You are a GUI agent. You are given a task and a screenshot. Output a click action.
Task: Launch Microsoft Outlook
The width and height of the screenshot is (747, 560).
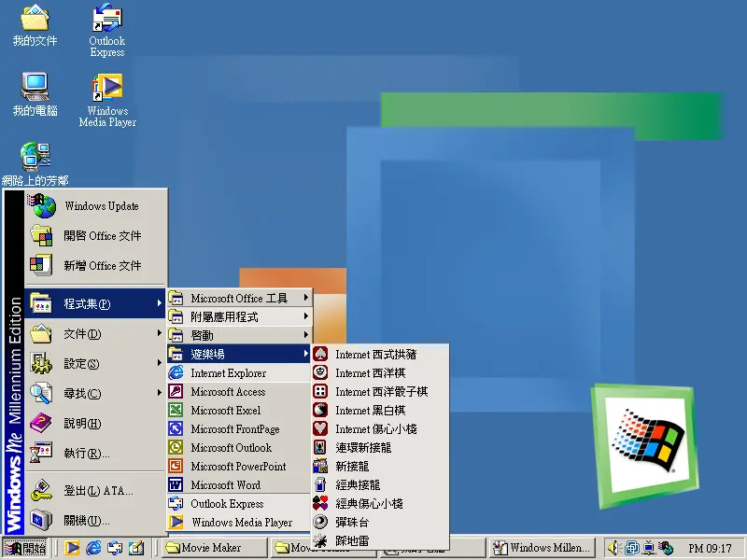[239, 447]
